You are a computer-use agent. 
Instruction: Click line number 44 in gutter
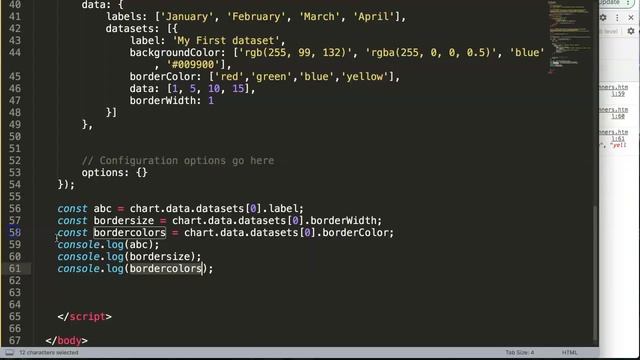click(15, 53)
